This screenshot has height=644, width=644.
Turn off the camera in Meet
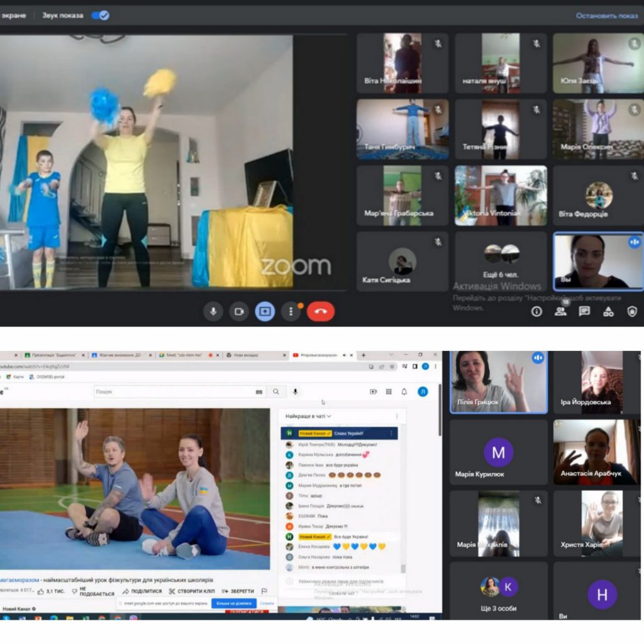[x=239, y=311]
